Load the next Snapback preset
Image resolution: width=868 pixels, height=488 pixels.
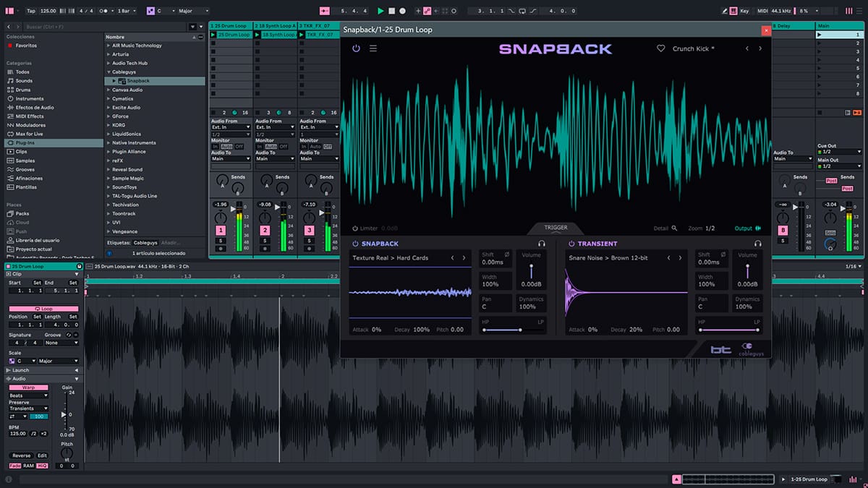click(760, 48)
